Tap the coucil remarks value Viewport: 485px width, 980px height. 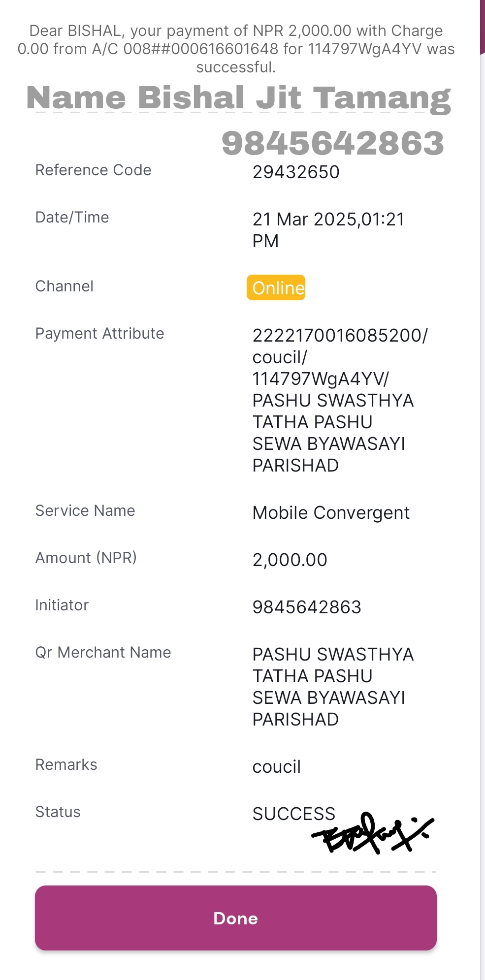click(276, 766)
